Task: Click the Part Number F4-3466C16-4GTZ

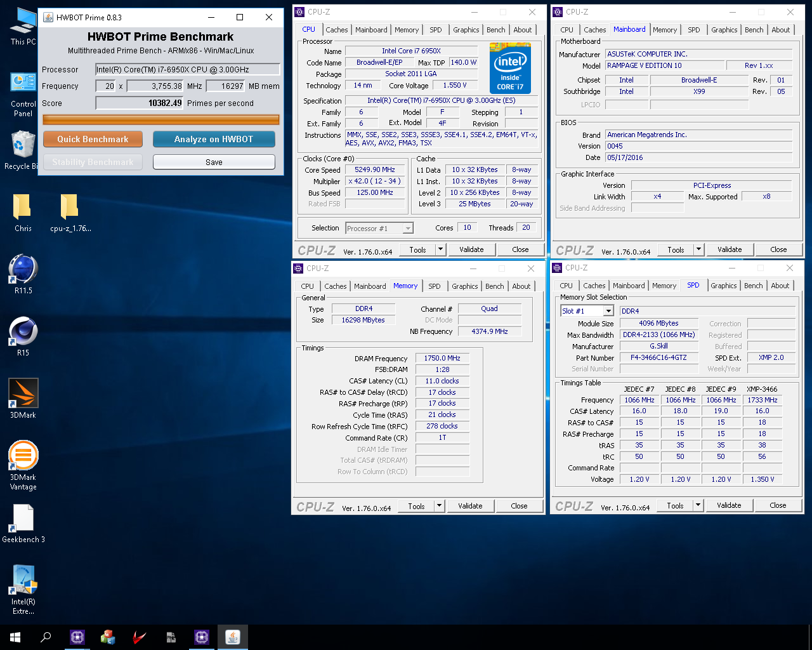Action: click(x=658, y=357)
